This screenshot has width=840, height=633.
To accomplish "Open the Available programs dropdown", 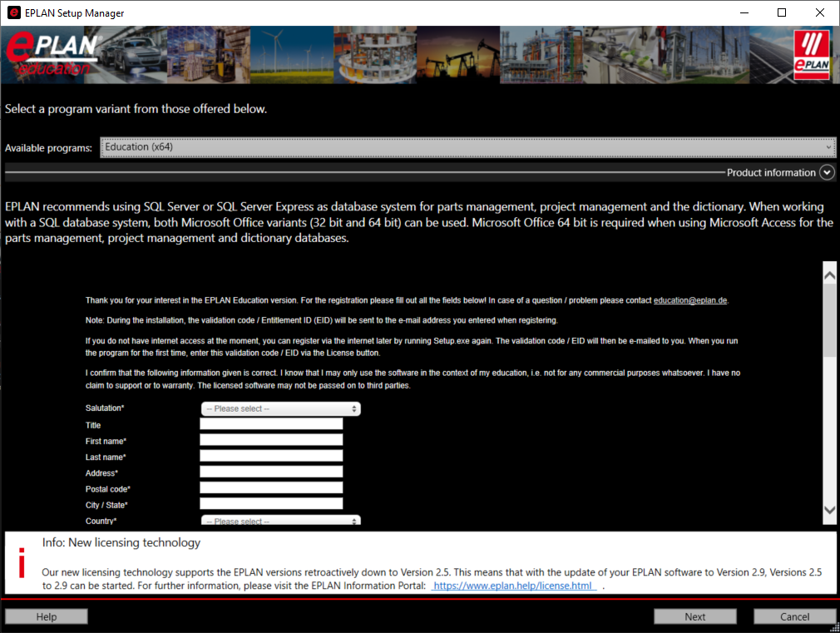I will 467,147.
